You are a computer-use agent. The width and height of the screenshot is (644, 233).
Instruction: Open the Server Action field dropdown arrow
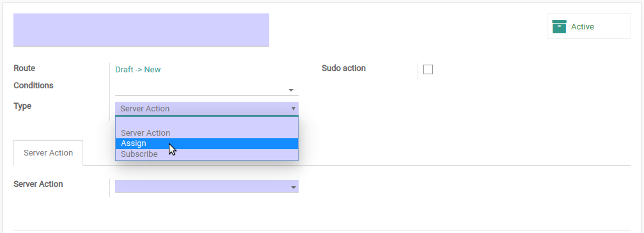click(294, 188)
